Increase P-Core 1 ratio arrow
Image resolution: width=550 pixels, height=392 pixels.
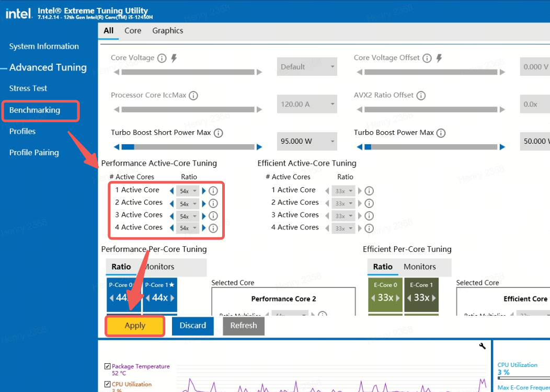pyautogui.click(x=172, y=298)
